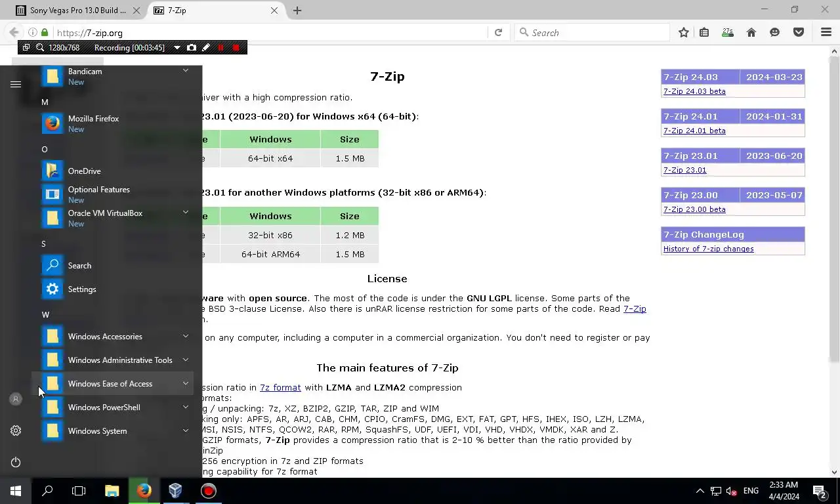840x504 pixels.
Task: Click the smiley chat icon in toolbar
Action: click(775, 32)
